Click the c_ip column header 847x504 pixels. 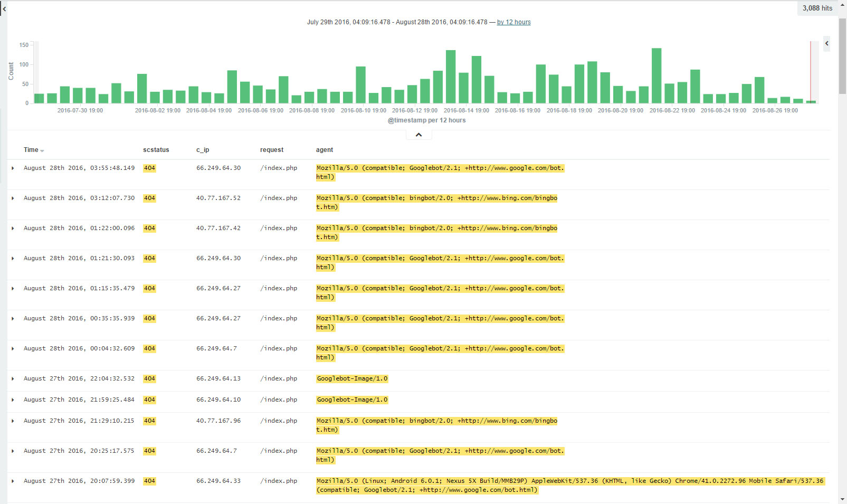click(203, 150)
